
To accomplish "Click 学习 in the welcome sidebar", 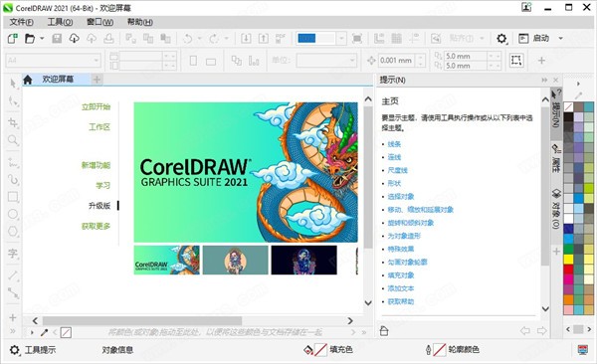I will (x=103, y=185).
